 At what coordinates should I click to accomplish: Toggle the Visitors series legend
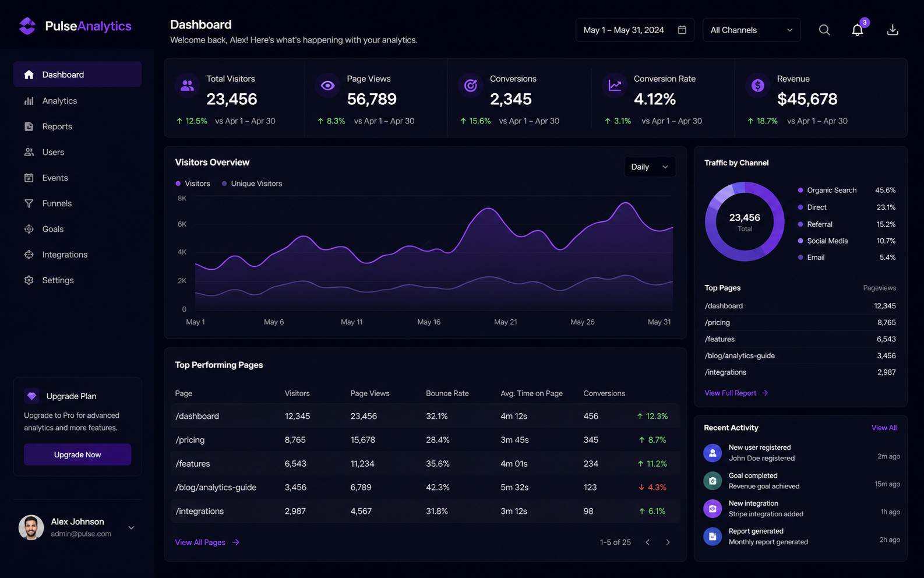[x=193, y=184]
